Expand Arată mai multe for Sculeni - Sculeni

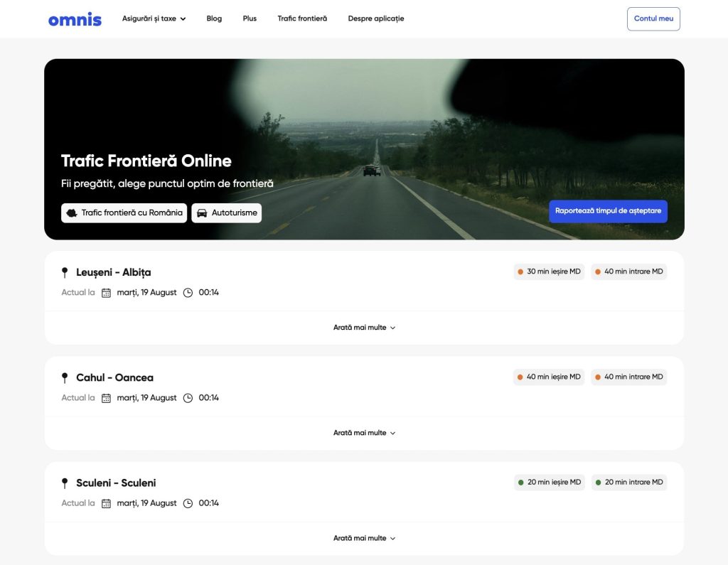point(365,539)
